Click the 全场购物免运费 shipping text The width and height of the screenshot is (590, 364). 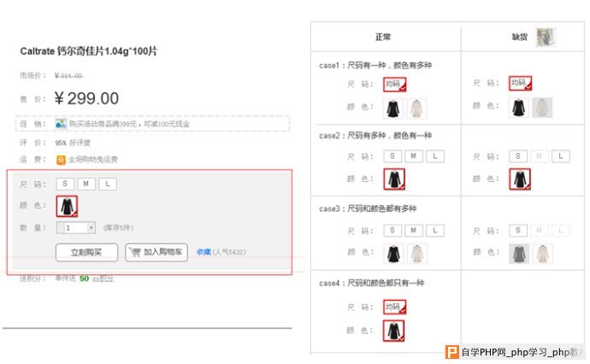93,160
